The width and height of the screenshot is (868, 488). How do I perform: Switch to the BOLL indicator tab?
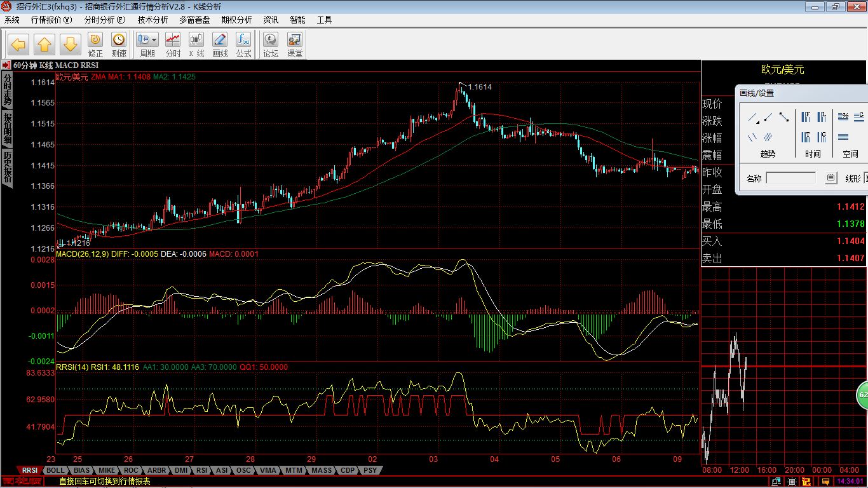tap(55, 470)
